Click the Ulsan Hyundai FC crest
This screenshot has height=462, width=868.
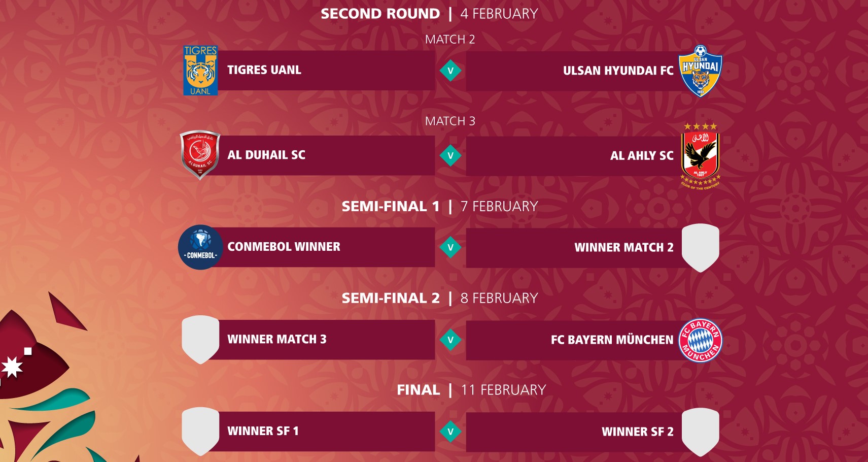coord(700,71)
